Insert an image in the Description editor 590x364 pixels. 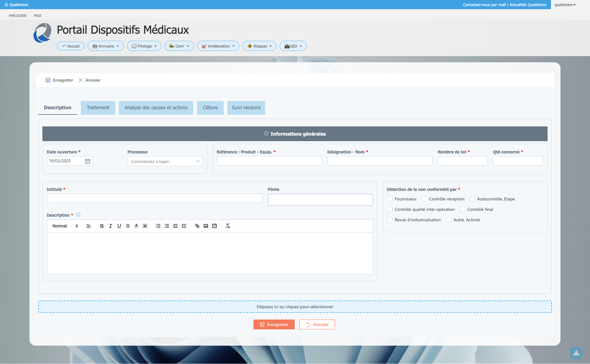[206, 226]
